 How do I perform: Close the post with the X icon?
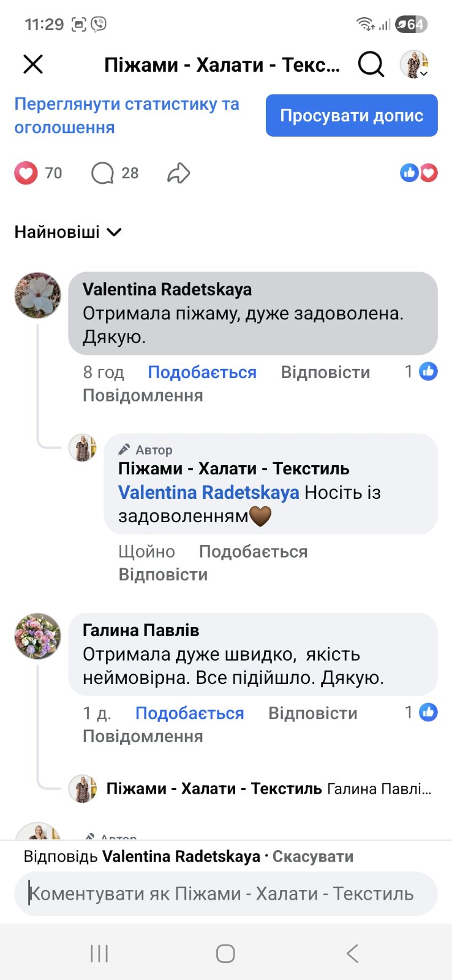coord(33,64)
